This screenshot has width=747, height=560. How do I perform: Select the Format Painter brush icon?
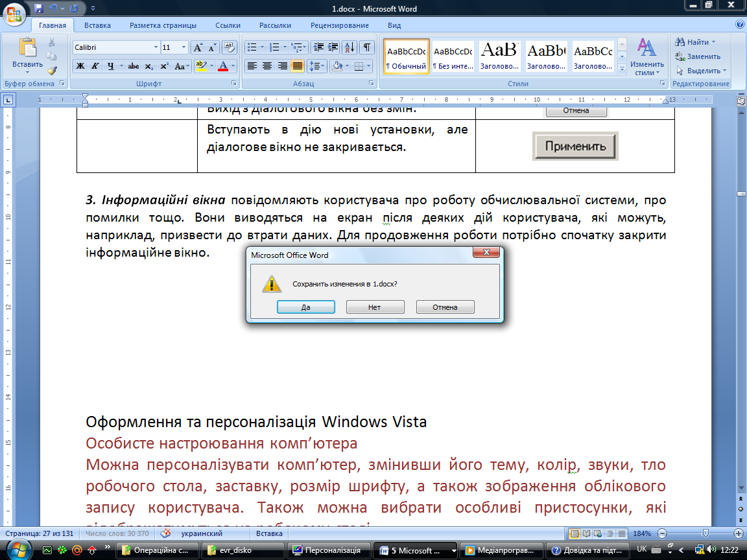[51, 71]
